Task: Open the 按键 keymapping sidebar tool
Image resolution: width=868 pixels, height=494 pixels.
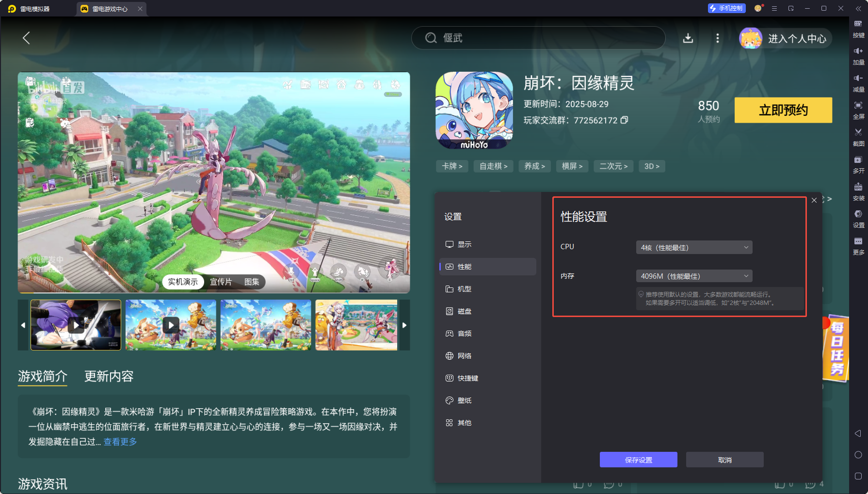Action: (x=858, y=29)
